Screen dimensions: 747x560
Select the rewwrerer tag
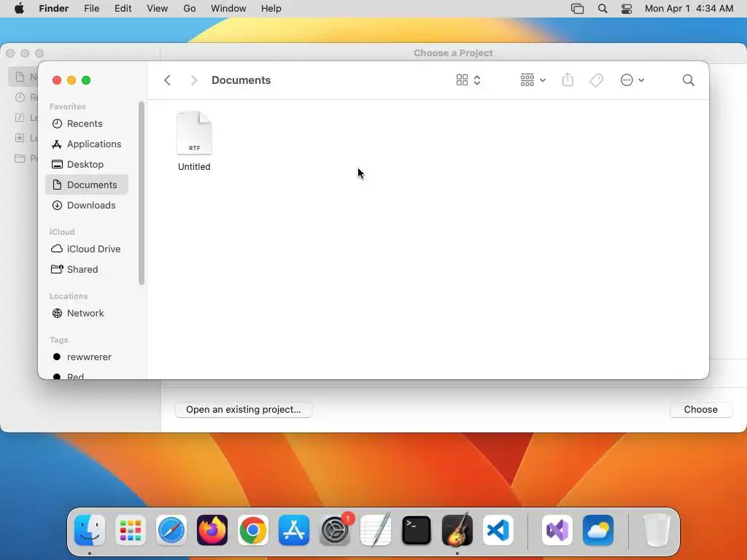pyautogui.click(x=87, y=357)
